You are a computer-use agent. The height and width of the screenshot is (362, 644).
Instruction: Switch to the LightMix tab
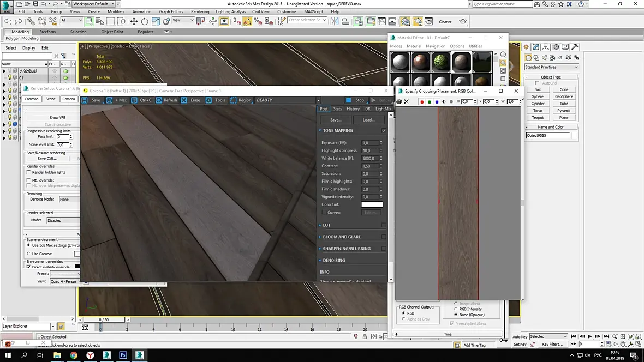383,109
